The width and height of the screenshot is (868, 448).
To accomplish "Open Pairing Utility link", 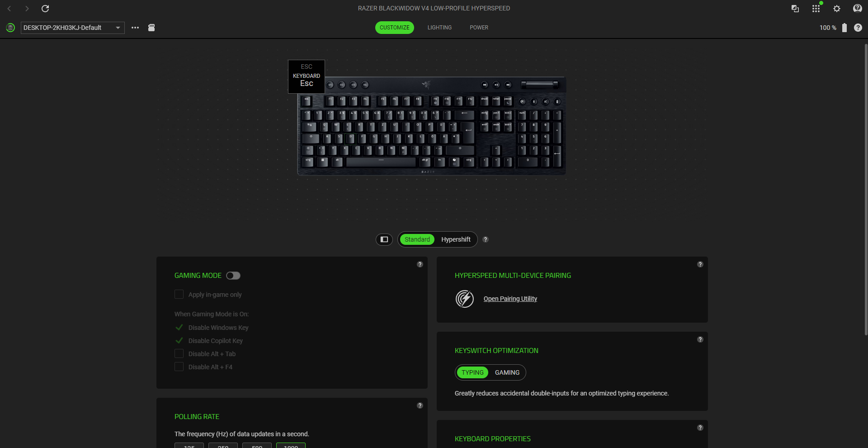I will [510, 299].
